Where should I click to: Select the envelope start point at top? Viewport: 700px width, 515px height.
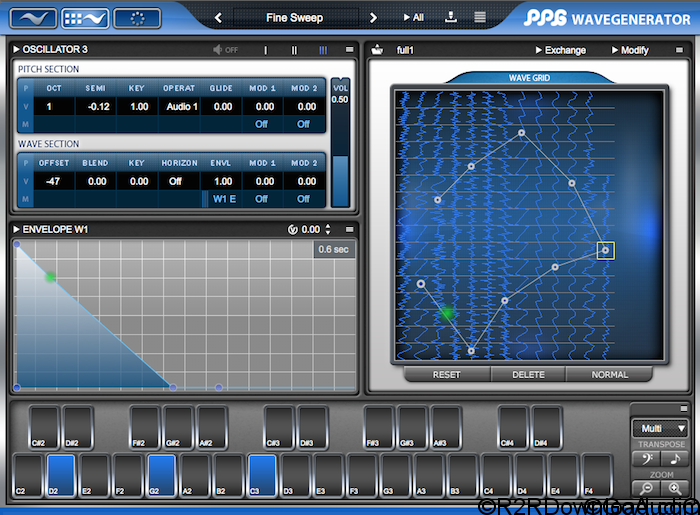(17, 244)
